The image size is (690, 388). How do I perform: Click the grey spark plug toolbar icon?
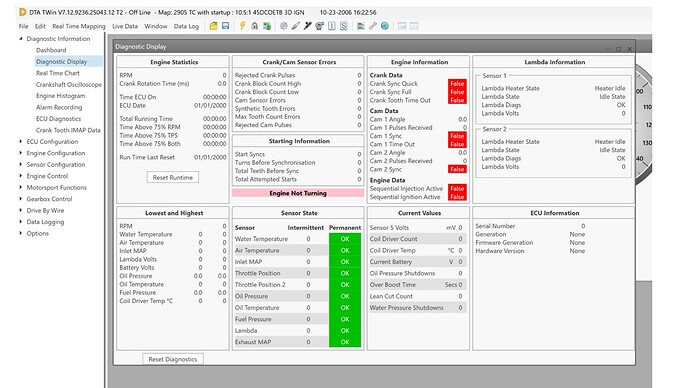point(295,26)
